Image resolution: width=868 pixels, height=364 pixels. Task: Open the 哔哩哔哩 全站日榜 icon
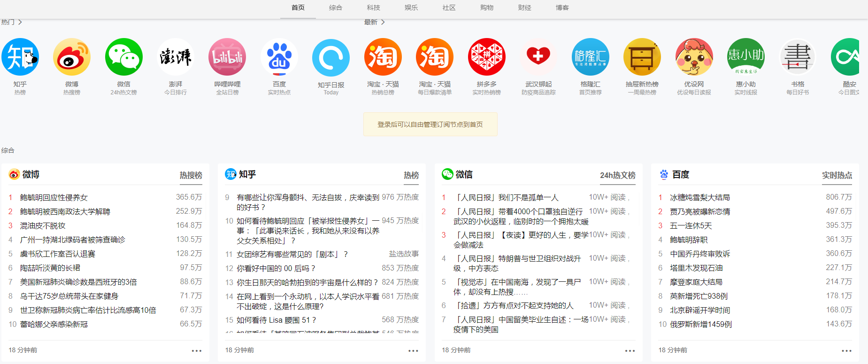click(x=227, y=57)
